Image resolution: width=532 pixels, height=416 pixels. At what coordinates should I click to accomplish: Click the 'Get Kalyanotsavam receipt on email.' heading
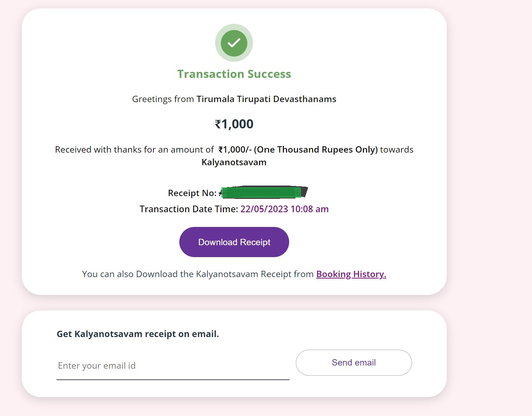point(138,334)
